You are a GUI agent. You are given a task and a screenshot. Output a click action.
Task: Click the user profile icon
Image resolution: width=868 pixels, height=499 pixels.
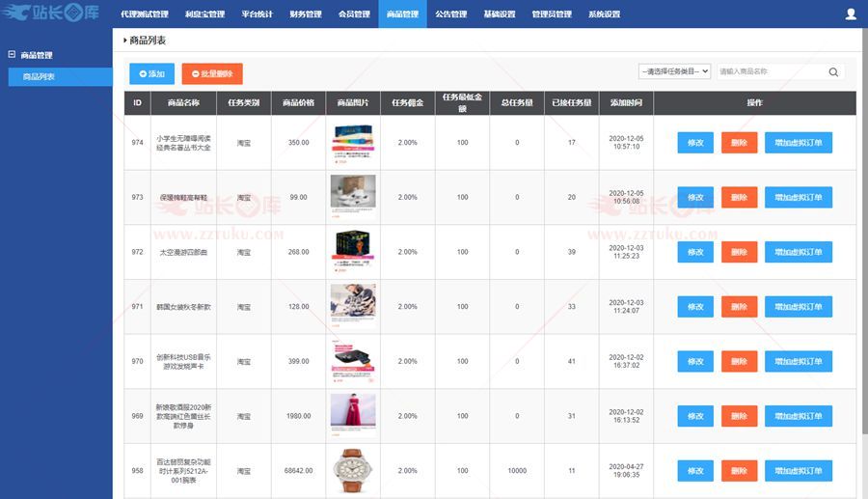click(850, 14)
